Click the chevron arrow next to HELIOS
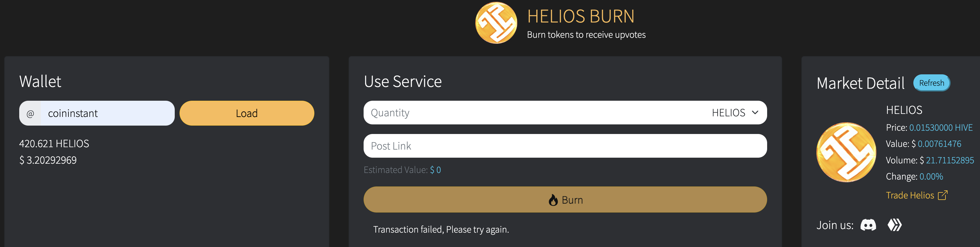980x247 pixels. 755,112
